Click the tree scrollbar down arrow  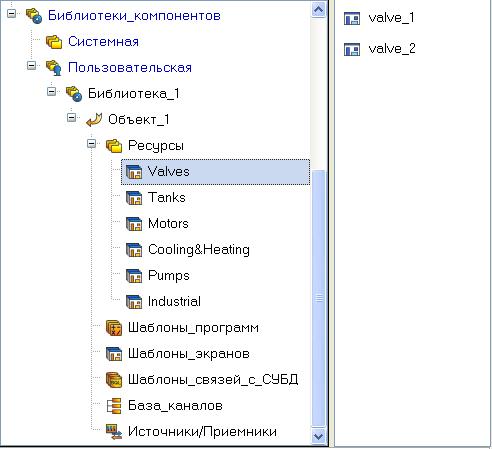click(x=319, y=436)
